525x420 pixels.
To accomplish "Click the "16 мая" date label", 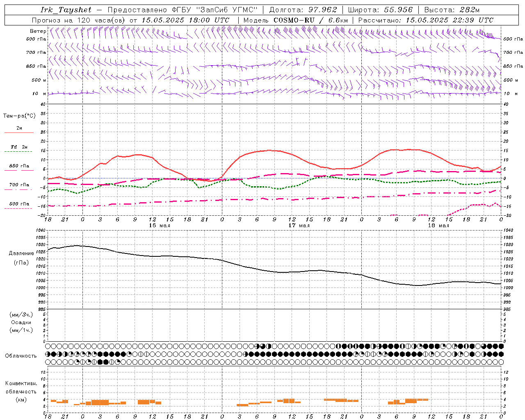I will [x=160, y=226].
